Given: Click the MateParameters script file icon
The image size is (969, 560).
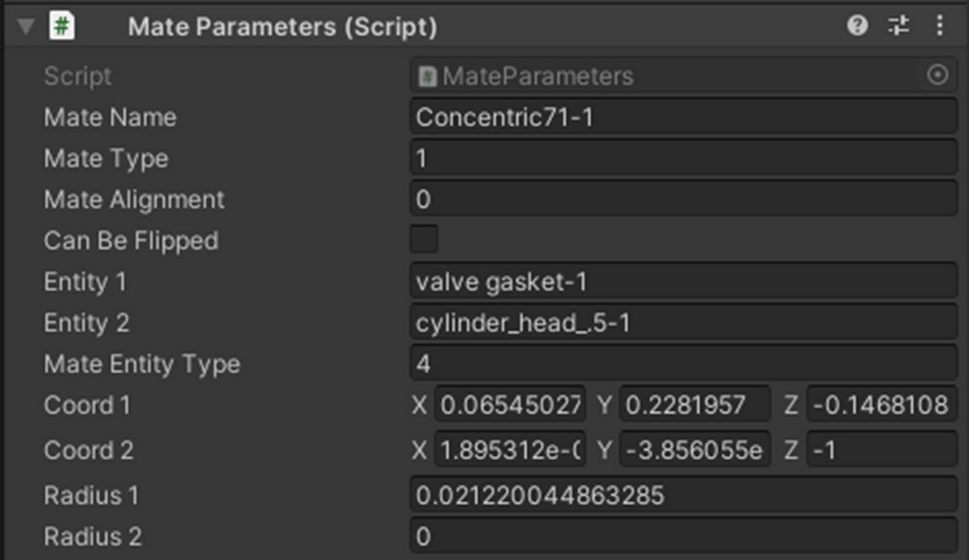Looking at the screenshot, I should [x=427, y=77].
